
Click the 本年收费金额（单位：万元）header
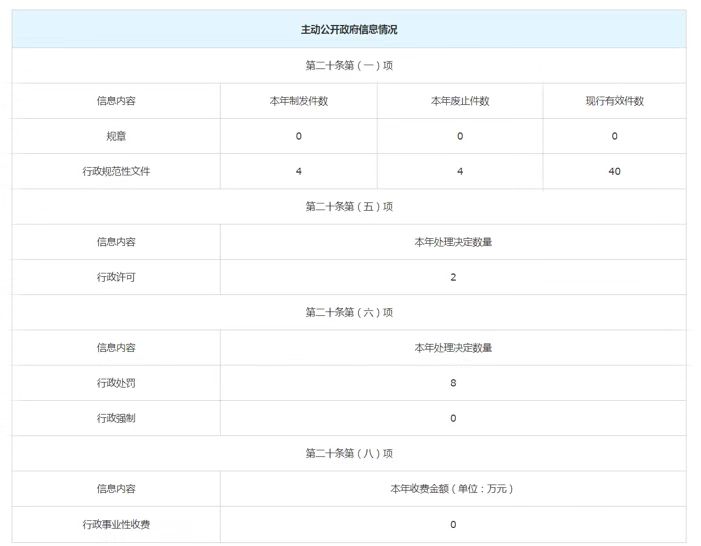point(453,489)
